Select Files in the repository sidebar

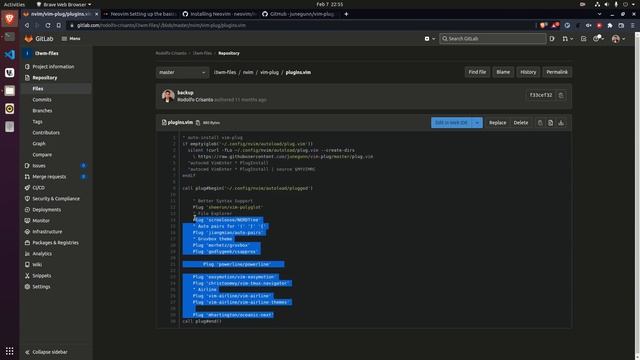pyautogui.click(x=38, y=89)
